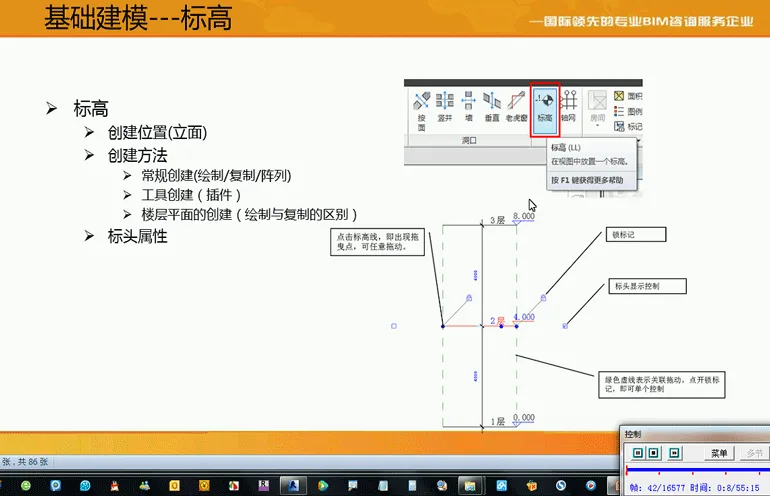Viewport: 770px width, 496px height.
Task: Select the 标记 tag tool
Action: [628, 126]
